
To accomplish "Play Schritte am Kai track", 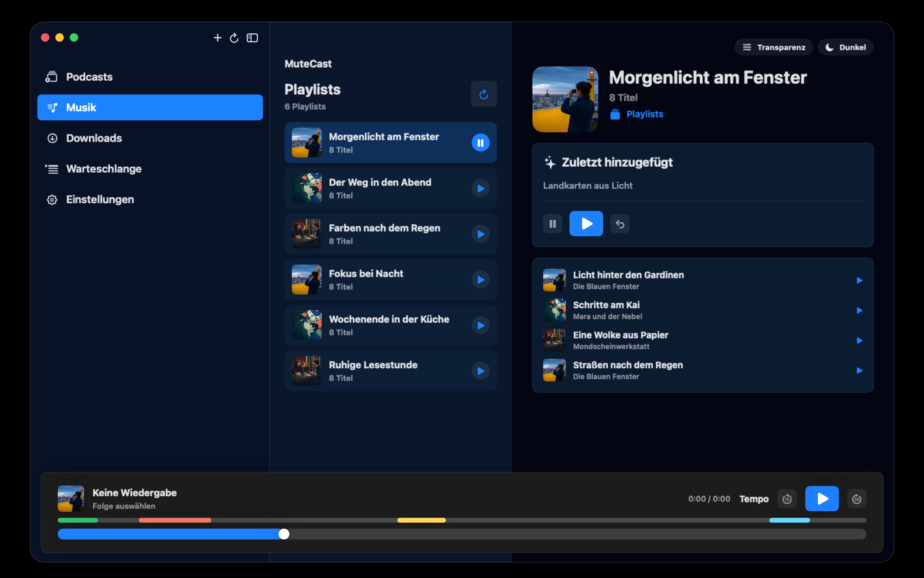I will tap(860, 311).
